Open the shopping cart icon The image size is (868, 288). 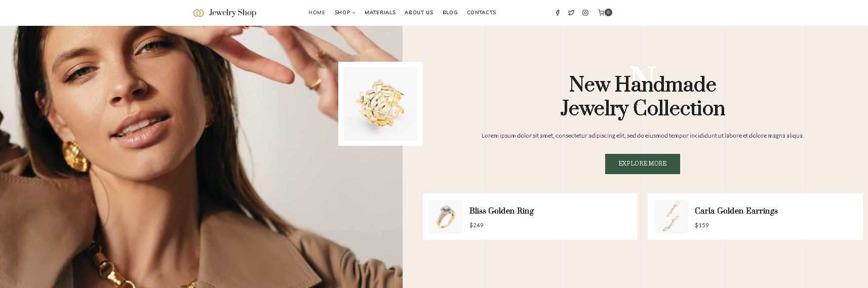tap(601, 13)
